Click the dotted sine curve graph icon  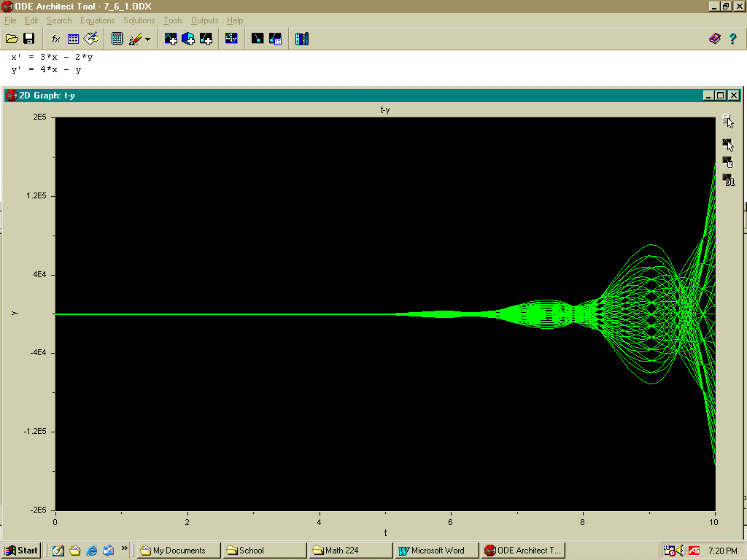click(231, 39)
